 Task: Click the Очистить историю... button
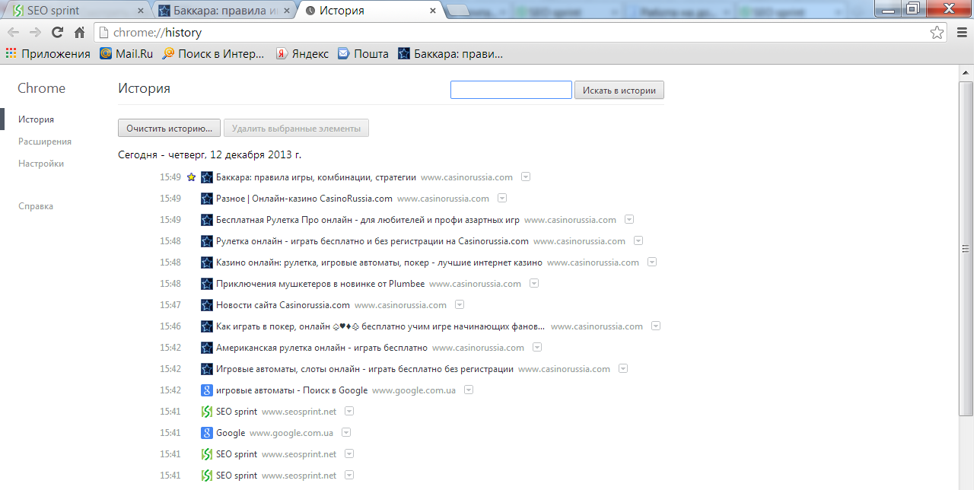[x=170, y=129]
